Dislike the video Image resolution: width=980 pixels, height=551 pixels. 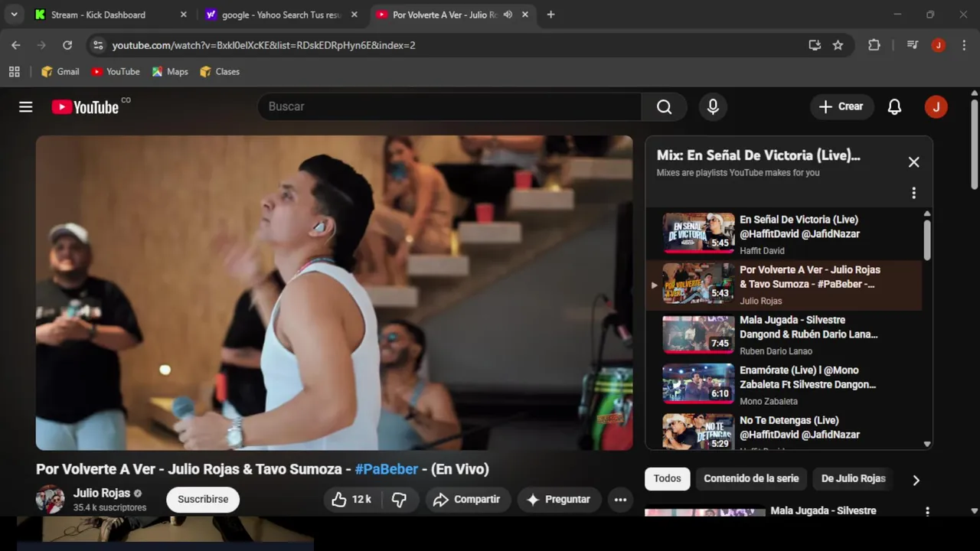400,500
